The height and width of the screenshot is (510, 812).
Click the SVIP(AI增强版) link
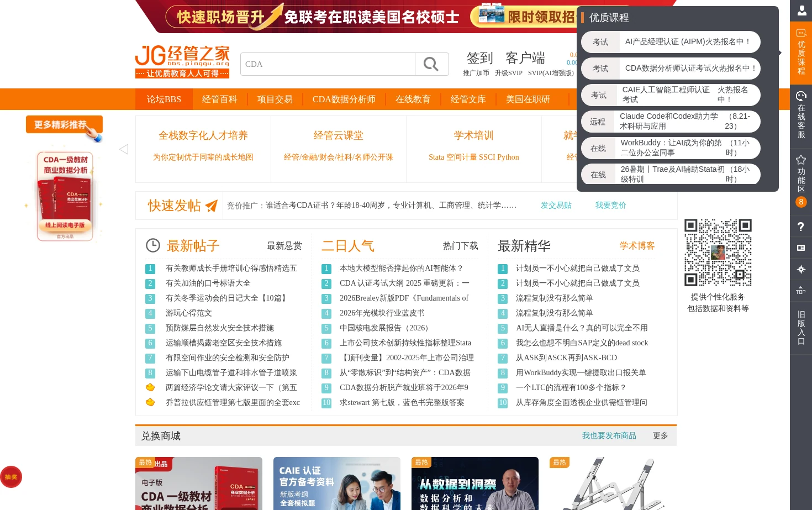[551, 73]
